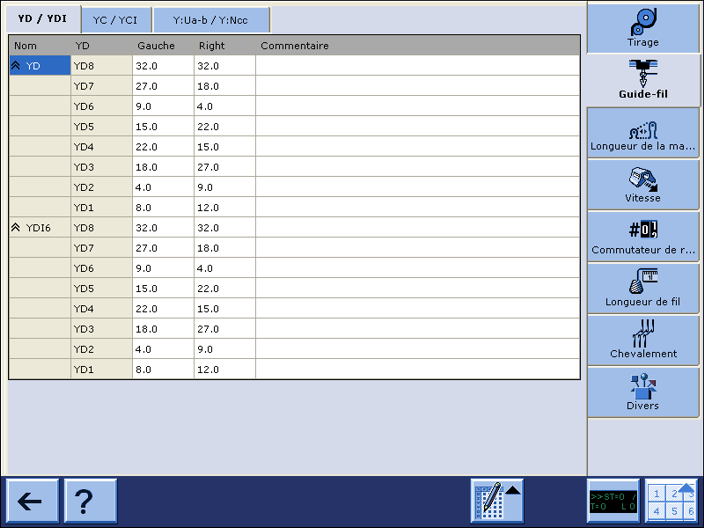Edit Gauche value of first YD8 row
This screenshot has height=528, width=704.
pos(163,66)
